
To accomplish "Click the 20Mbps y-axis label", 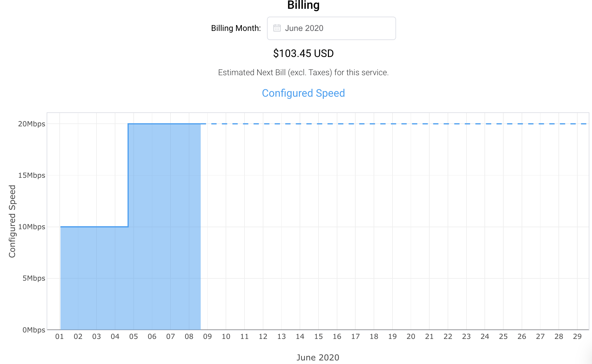I will point(32,124).
